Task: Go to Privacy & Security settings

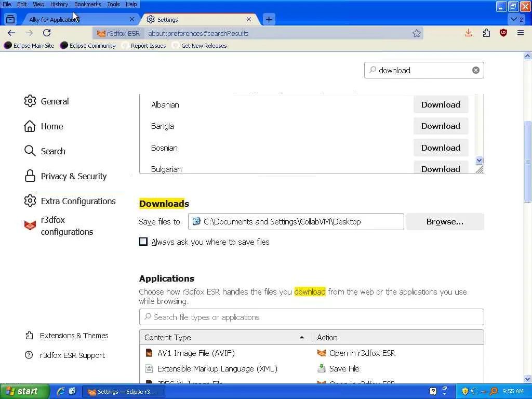Action: click(65, 176)
